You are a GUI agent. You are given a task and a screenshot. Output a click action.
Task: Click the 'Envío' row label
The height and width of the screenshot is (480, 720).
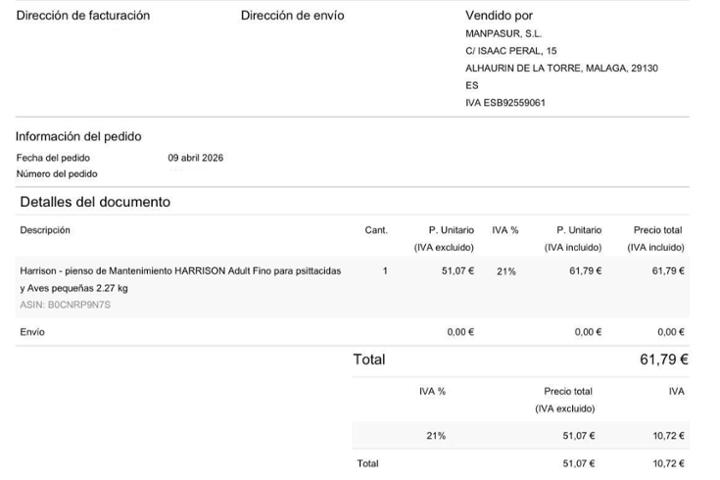pos(33,332)
